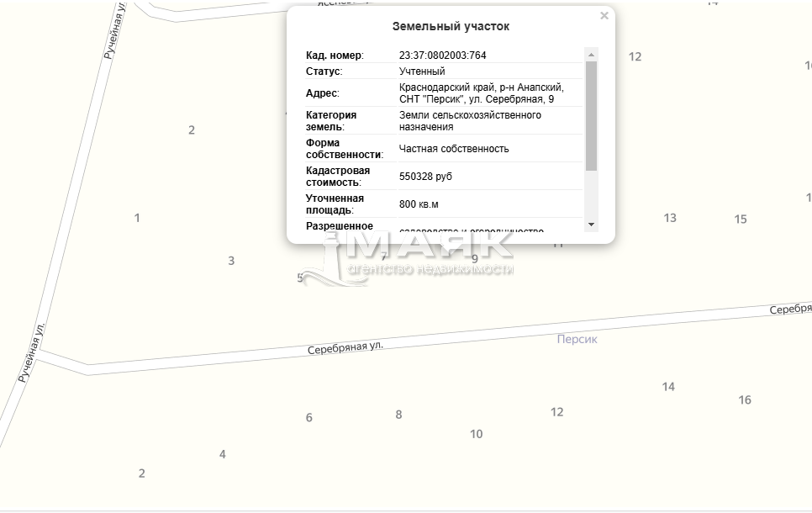Image resolution: width=812 pixels, height=513 pixels.
Task: Click Земли сельскохозяйственного назначения value
Action: click(470, 121)
